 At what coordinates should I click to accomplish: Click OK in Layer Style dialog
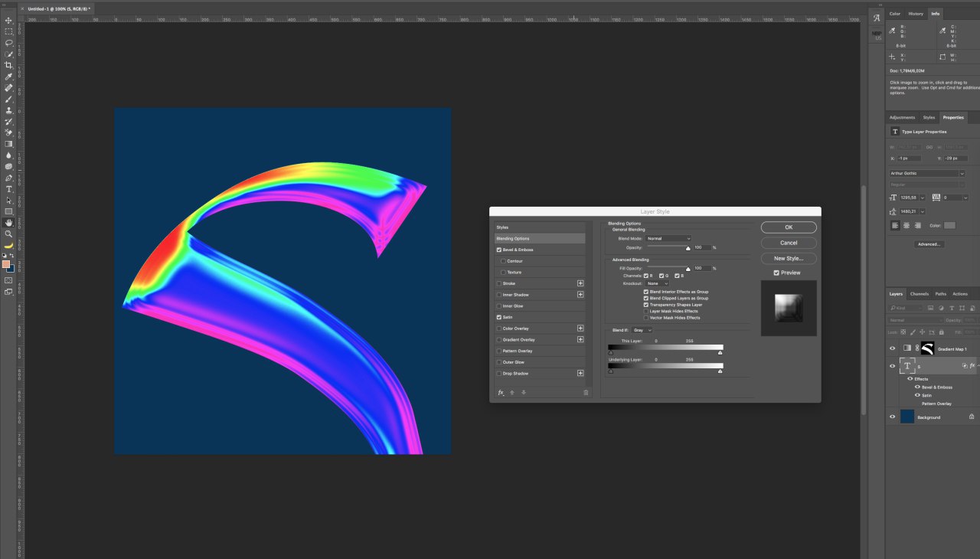click(x=789, y=227)
